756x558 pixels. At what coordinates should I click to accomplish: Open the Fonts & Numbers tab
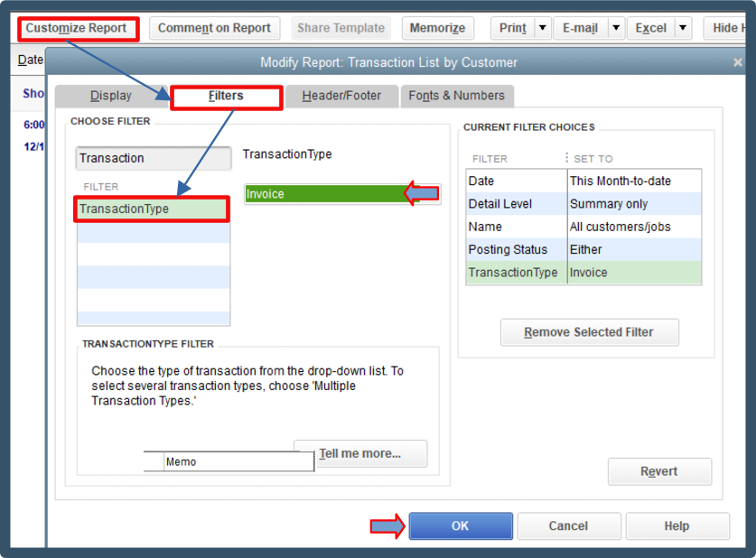[457, 96]
